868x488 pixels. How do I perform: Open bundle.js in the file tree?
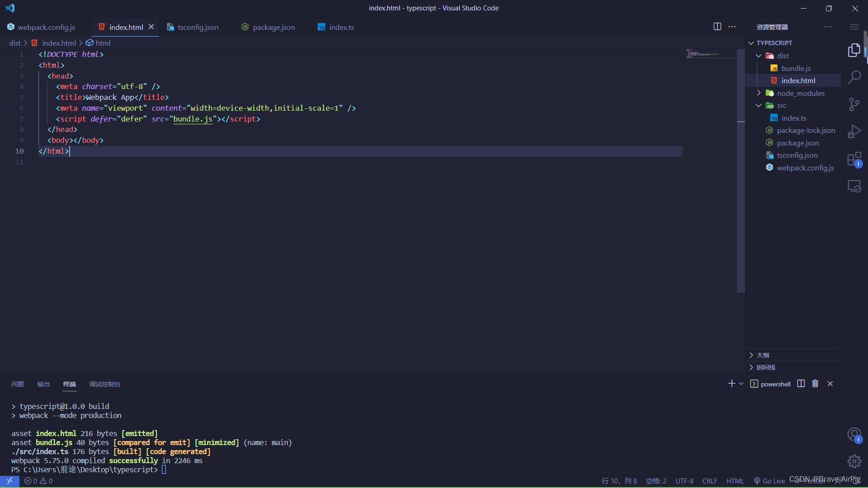pyautogui.click(x=793, y=68)
